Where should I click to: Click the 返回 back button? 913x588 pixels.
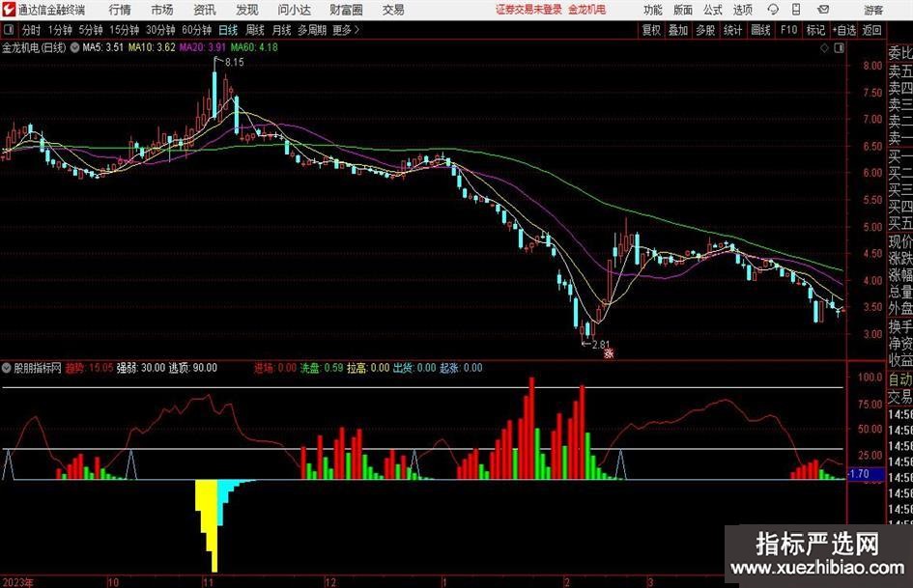point(871,30)
